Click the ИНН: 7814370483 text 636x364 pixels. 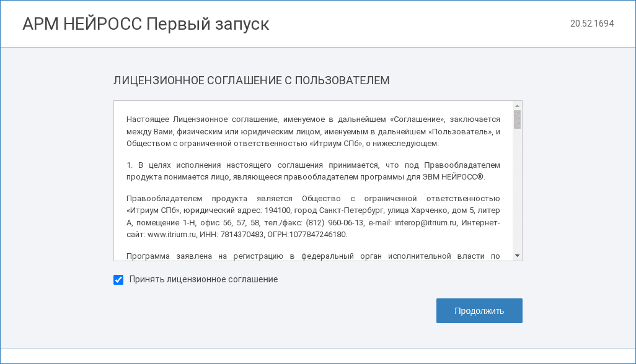click(232, 235)
